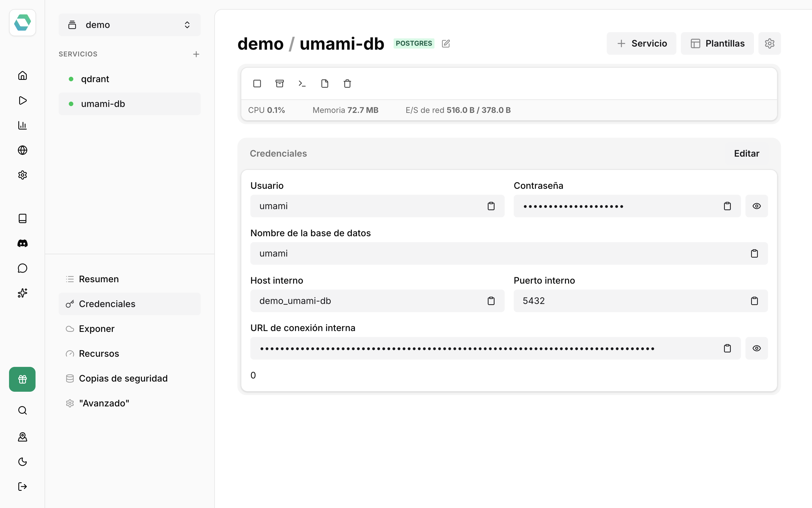Open project settings gear next to Plantillas
The width and height of the screenshot is (812, 508).
(769, 43)
